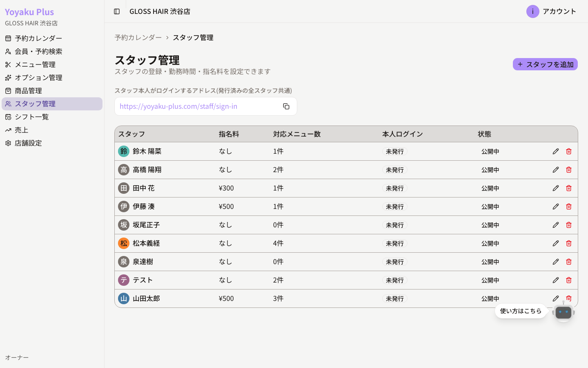Viewport: 588px width, 368px height.
Task: Go to 売上 in the sidebar
Action: 52,130
